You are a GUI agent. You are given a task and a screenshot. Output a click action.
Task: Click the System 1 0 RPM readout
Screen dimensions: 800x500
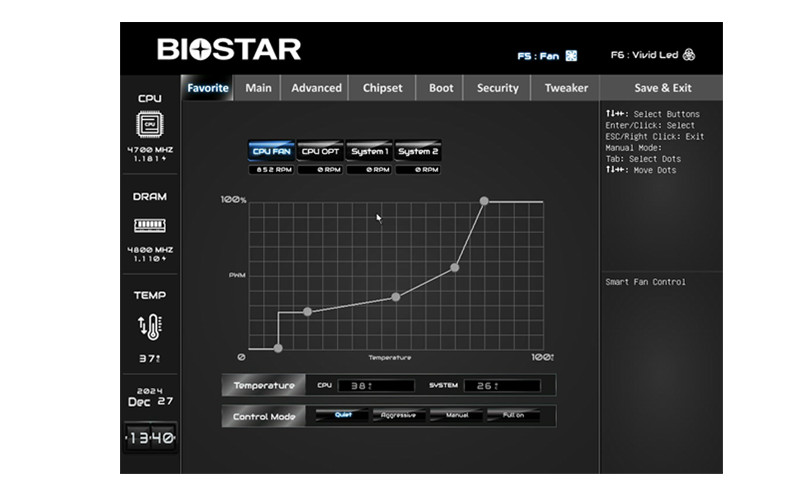(369, 169)
